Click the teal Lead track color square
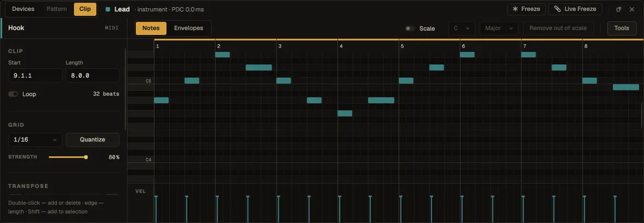 pyautogui.click(x=107, y=9)
